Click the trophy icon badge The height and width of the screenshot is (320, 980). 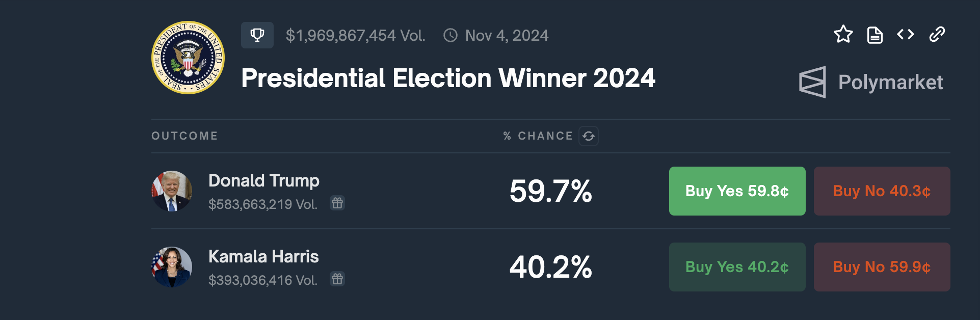pos(257,35)
